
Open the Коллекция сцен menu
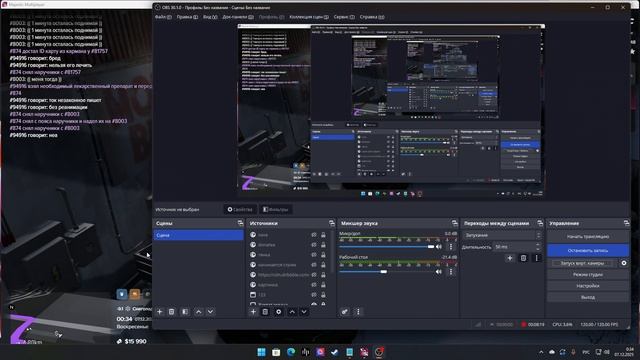point(309,17)
